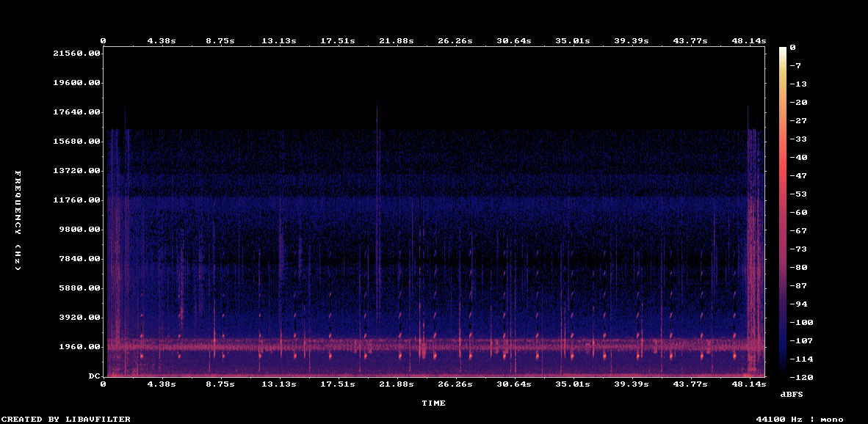This screenshot has height=424, width=868.
Task: Click the intensity colorbar gradient strip
Action: [x=783, y=212]
